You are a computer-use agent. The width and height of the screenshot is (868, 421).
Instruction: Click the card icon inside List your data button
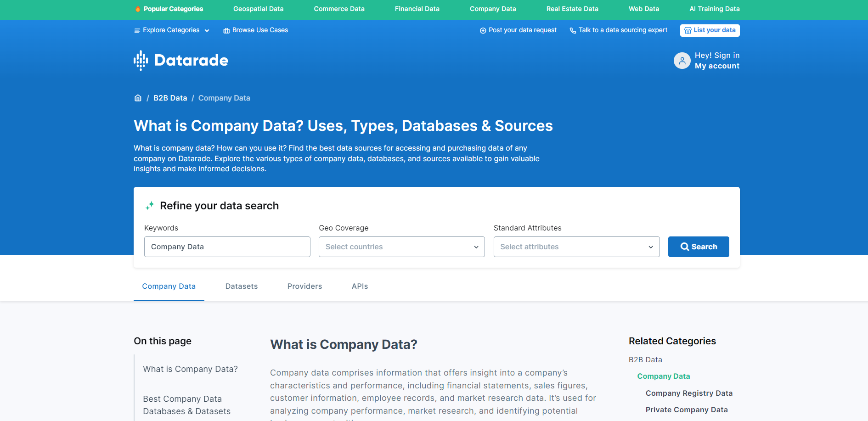[688, 30]
